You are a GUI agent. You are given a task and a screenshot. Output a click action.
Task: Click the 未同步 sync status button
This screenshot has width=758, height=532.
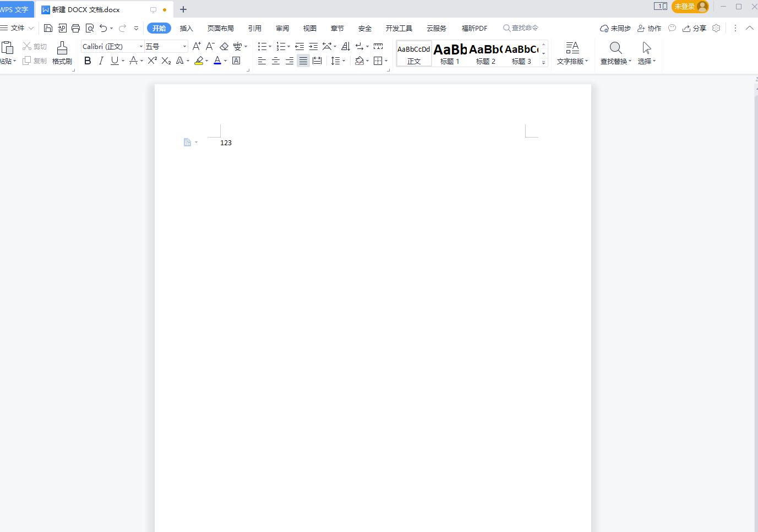(x=615, y=28)
